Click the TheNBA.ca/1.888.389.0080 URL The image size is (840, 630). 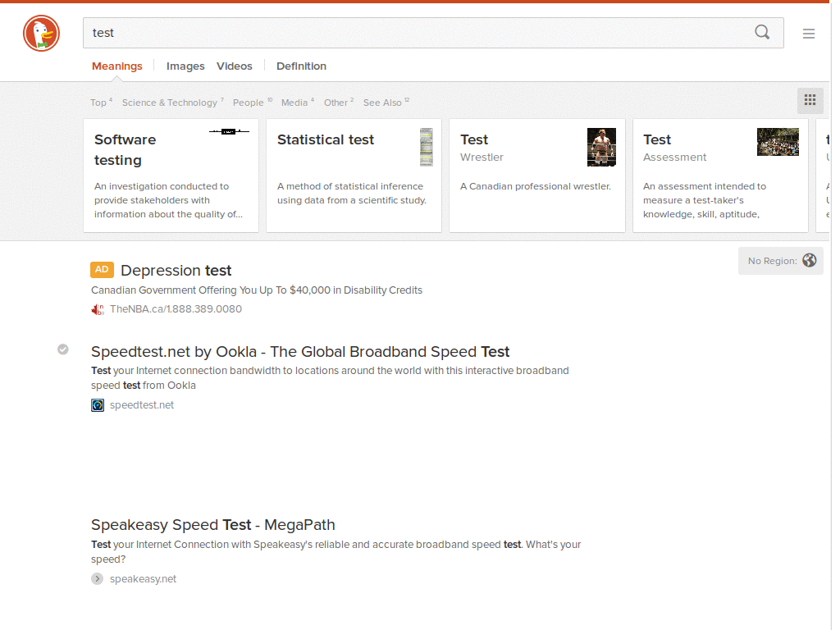point(176,309)
